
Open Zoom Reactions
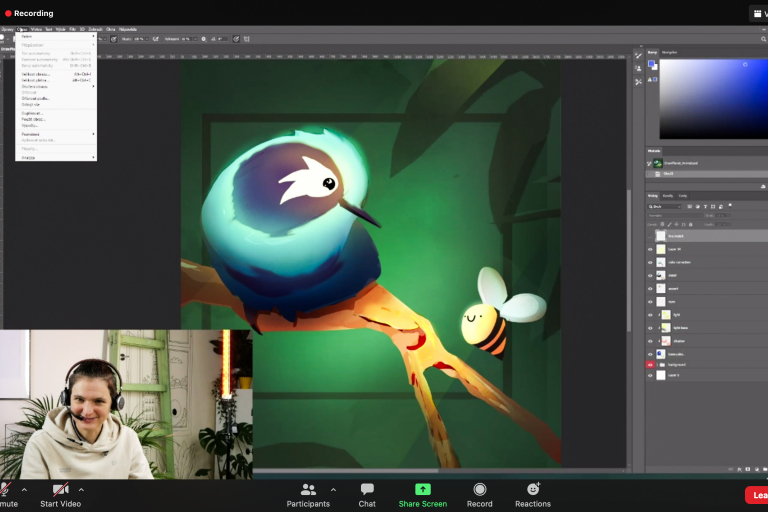tap(533, 489)
